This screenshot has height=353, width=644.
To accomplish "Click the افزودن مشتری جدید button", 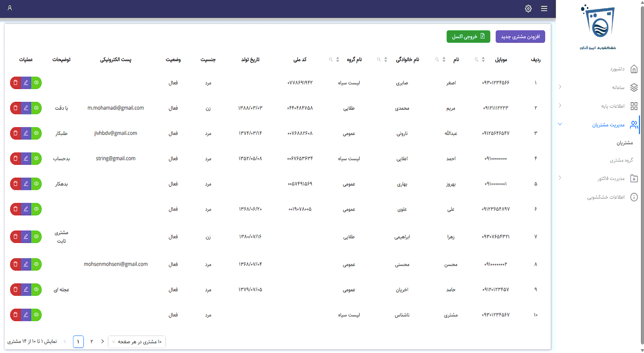I will [x=520, y=36].
